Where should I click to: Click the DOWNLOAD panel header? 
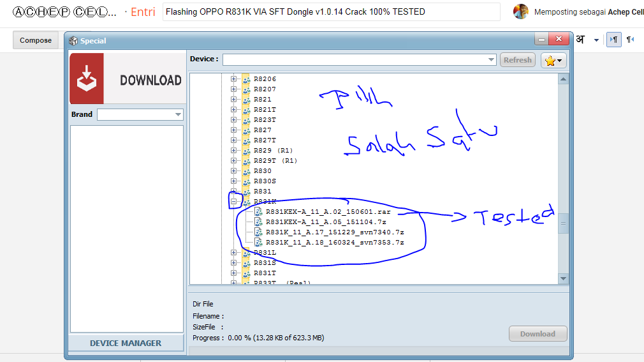[x=128, y=78]
